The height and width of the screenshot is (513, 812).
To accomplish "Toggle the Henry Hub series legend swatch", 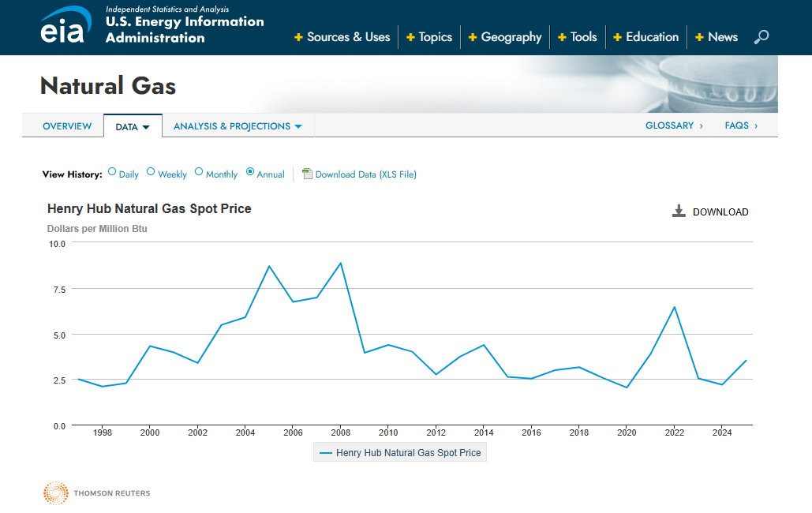I will click(x=326, y=453).
